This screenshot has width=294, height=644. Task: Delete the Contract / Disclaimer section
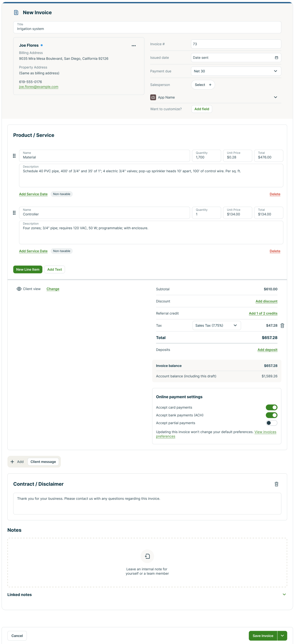[276, 484]
